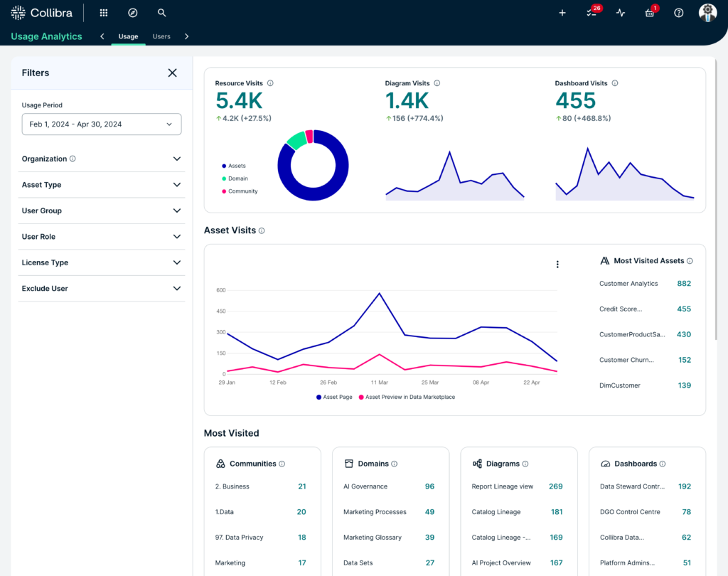The image size is (728, 576).
Task: Click the activity pulse icon
Action: pyautogui.click(x=620, y=13)
